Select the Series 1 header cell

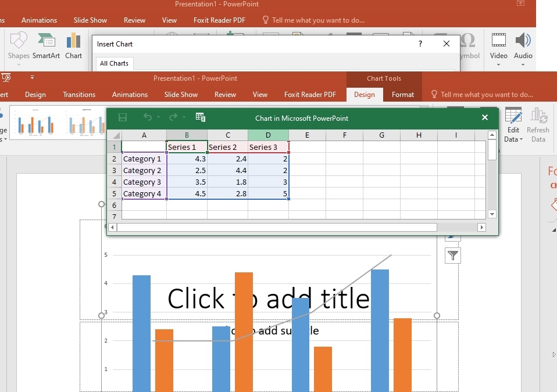[187, 147]
